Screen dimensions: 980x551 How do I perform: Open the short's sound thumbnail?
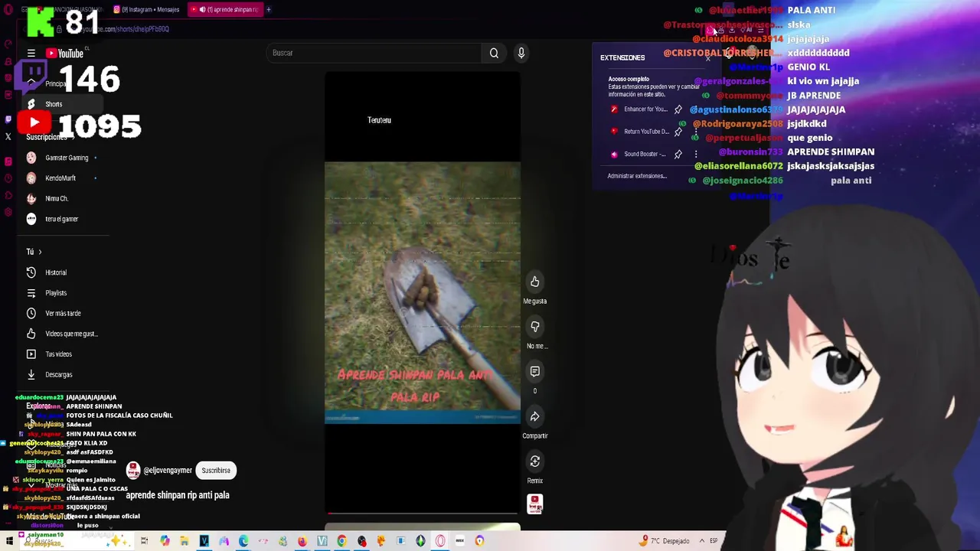[x=535, y=504]
